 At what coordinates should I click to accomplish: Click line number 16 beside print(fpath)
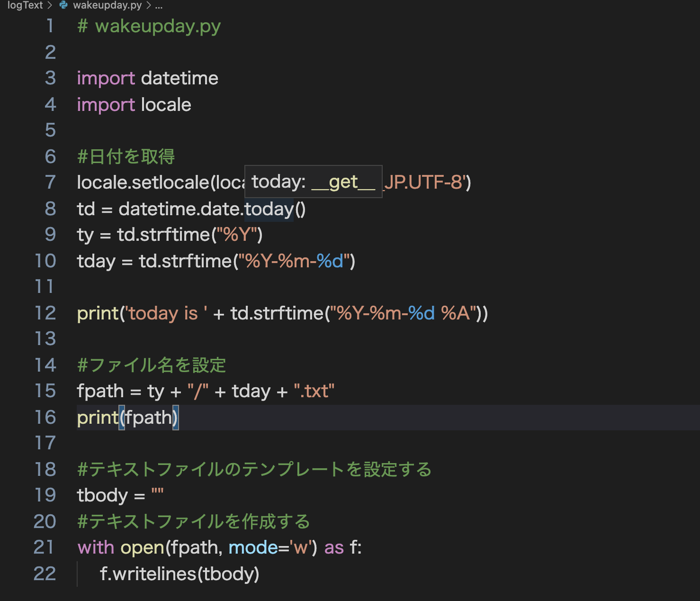pos(47,417)
